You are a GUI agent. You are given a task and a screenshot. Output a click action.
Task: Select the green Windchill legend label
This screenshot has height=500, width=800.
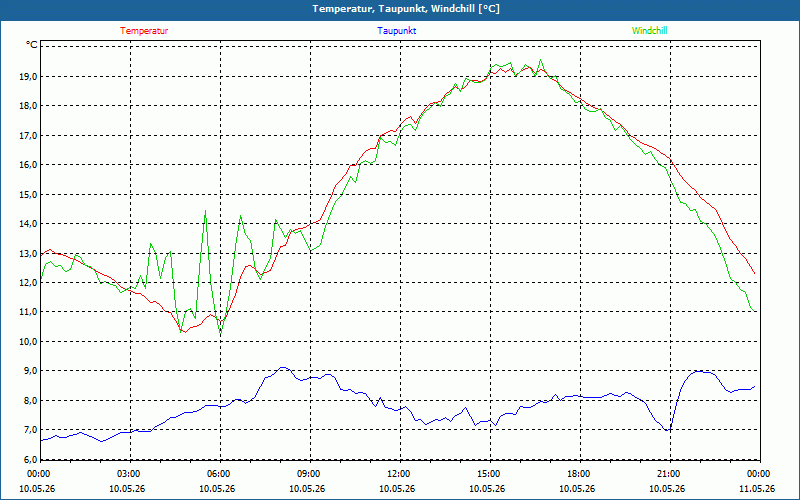tap(649, 31)
